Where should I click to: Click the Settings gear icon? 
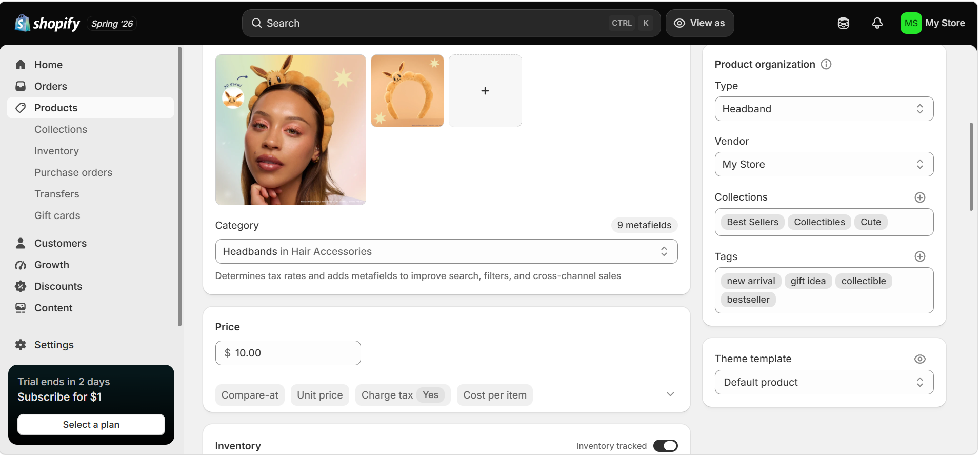pyautogui.click(x=21, y=345)
